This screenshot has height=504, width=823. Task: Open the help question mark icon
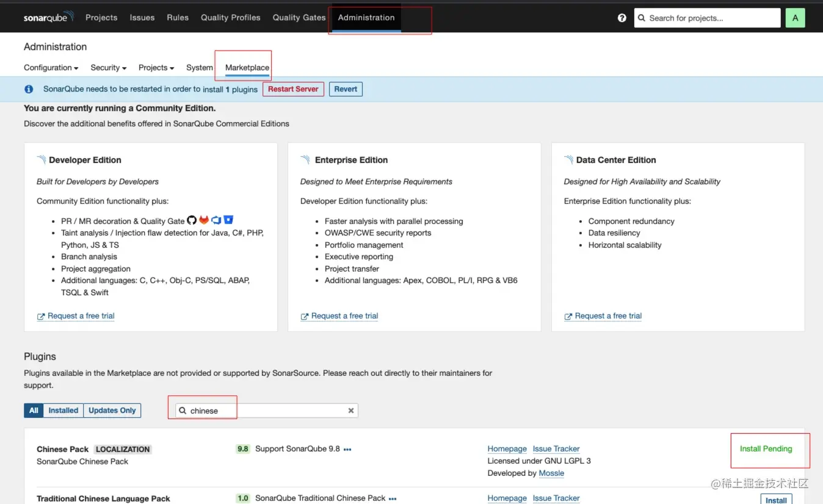tap(622, 18)
